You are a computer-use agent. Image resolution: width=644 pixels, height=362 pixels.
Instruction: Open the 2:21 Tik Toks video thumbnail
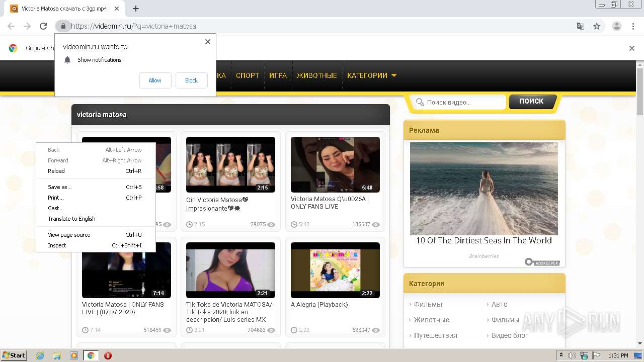230,270
